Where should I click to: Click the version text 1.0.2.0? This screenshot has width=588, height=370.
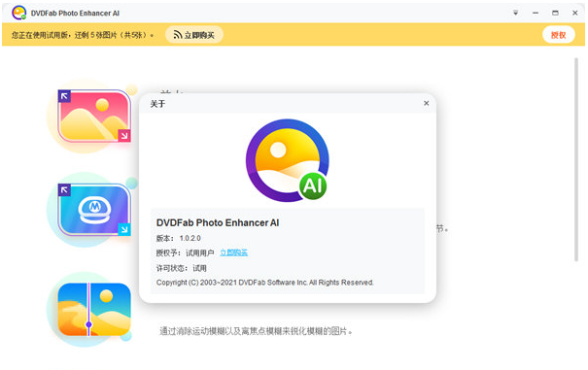[190, 238]
